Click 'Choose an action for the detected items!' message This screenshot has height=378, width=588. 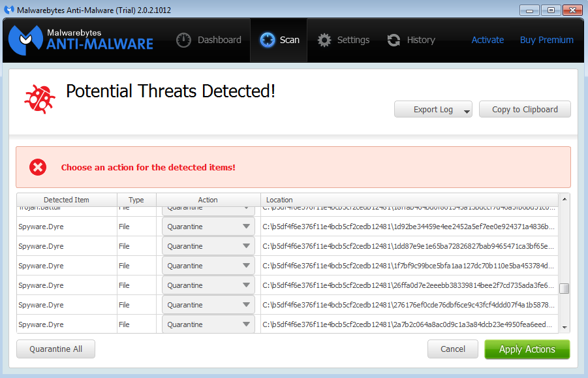click(x=148, y=167)
